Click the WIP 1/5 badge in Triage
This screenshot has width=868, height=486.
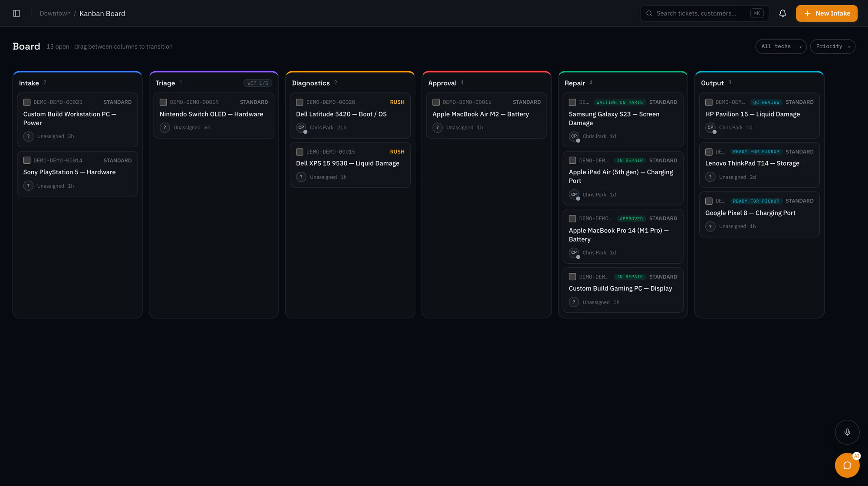pos(258,83)
